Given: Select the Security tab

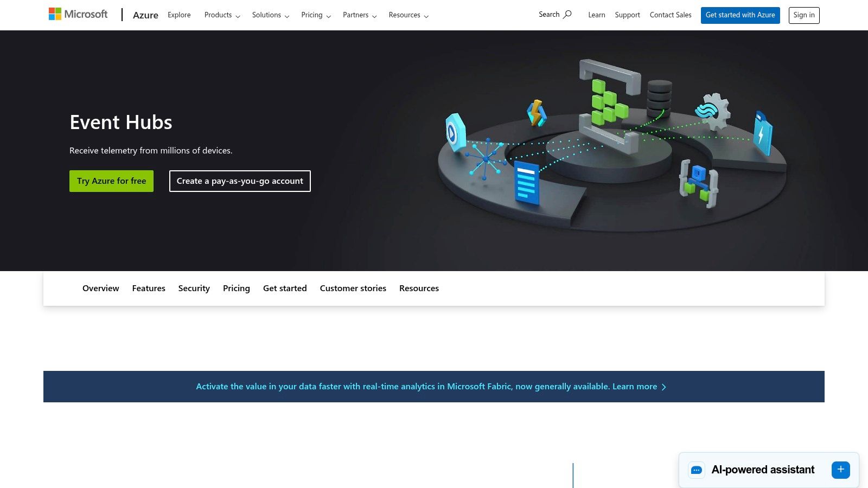Looking at the screenshot, I should click(194, 288).
